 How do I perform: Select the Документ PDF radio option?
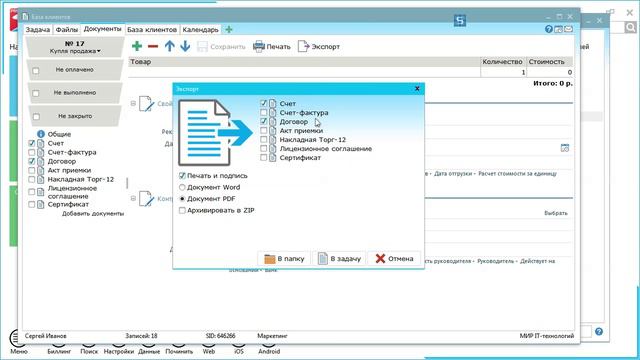pos(182,199)
